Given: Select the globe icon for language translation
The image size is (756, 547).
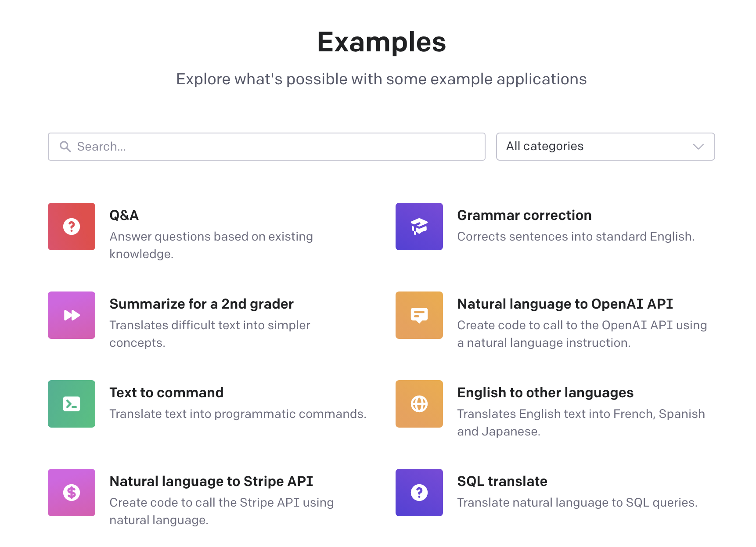Looking at the screenshot, I should tap(419, 404).
